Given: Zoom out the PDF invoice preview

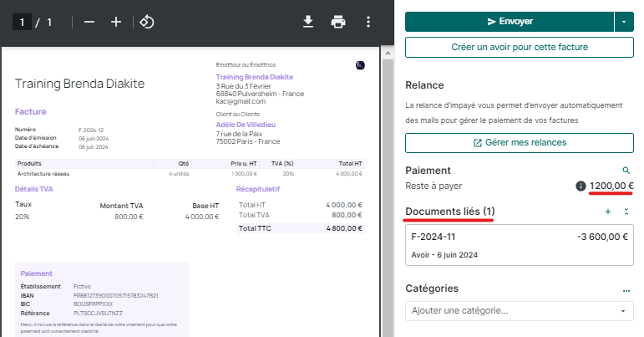Looking at the screenshot, I should pos(89,22).
